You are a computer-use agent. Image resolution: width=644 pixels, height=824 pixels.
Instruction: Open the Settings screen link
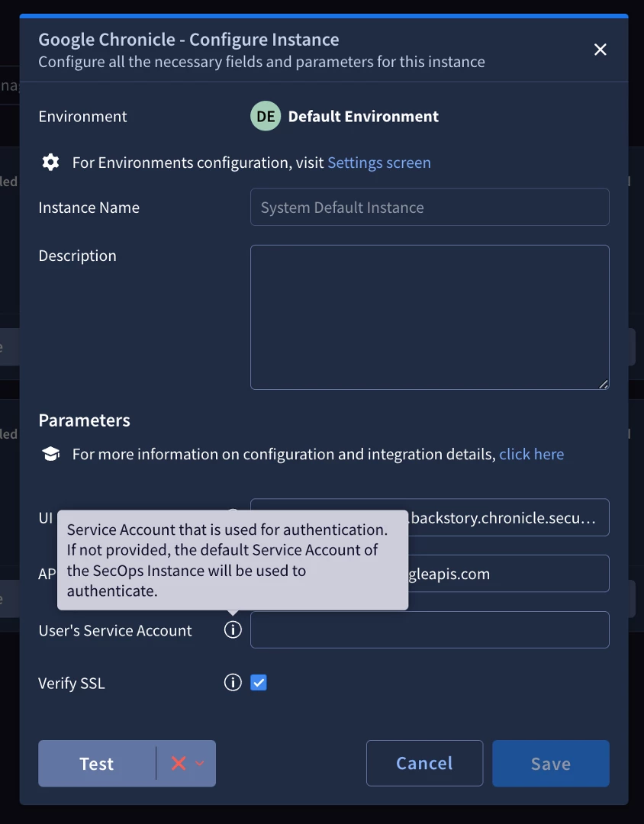[379, 163]
